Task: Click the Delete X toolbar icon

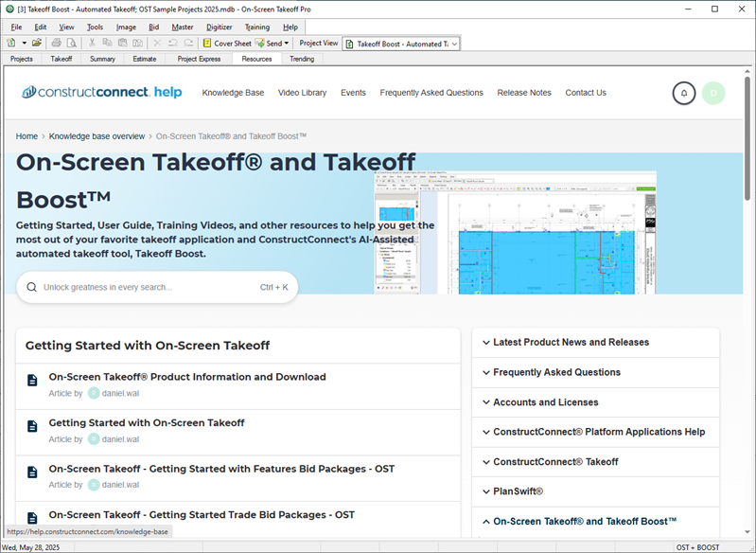Action: pyautogui.click(x=157, y=43)
